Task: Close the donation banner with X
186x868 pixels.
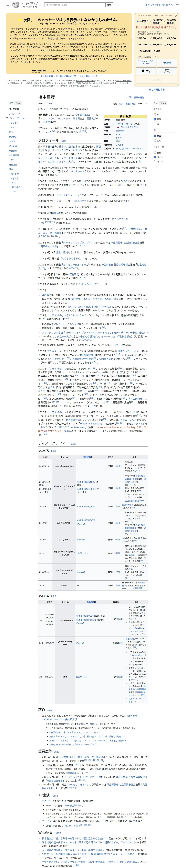Action: click(176, 16)
